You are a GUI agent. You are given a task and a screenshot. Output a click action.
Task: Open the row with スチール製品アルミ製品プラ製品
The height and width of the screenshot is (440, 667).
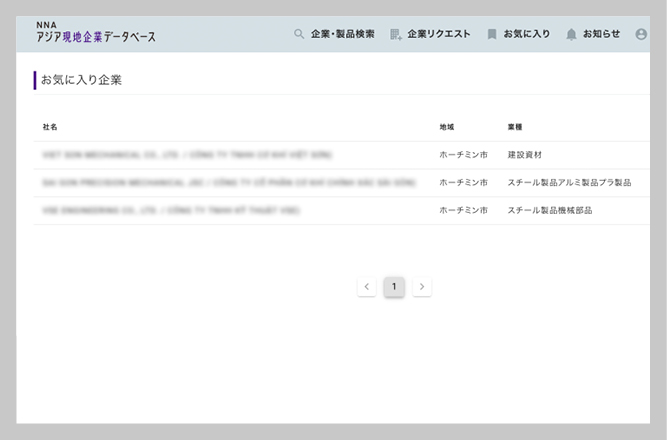pyautogui.click(x=569, y=183)
